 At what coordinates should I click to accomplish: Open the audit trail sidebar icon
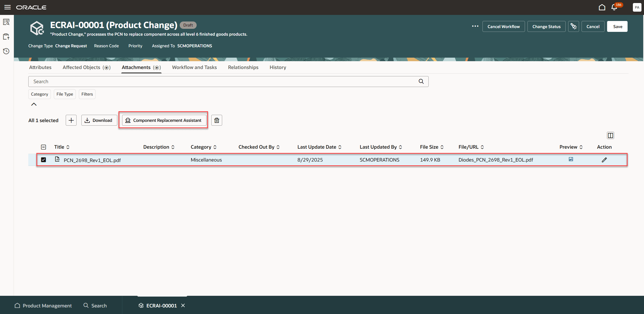(6, 22)
